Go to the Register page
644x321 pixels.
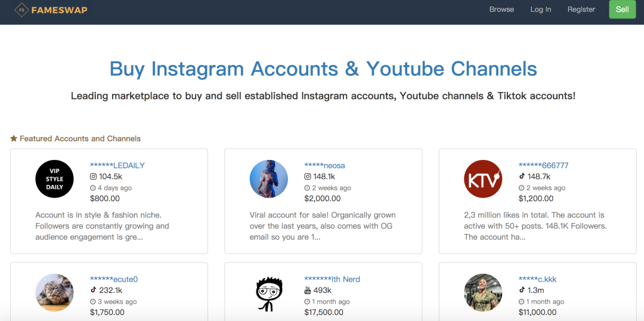point(581,10)
